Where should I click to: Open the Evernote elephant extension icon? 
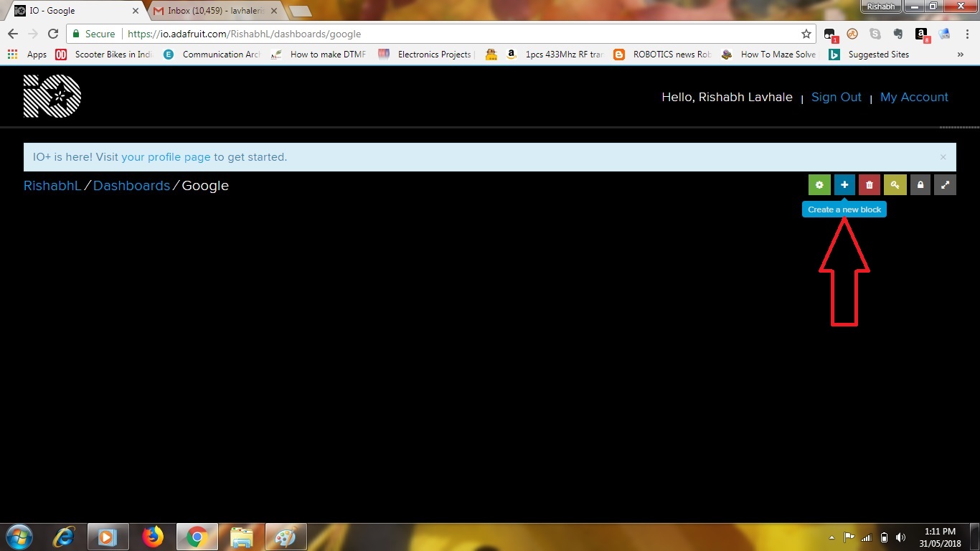tap(897, 34)
